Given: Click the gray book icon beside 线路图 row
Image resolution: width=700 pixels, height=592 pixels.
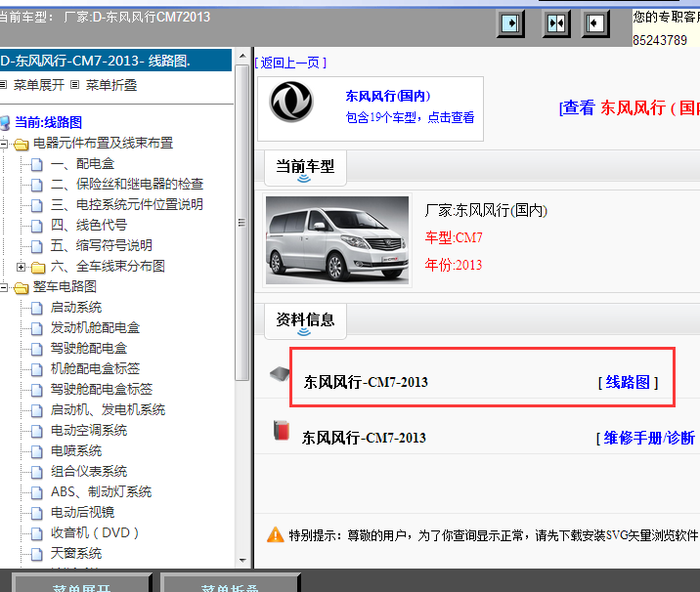Looking at the screenshot, I should (280, 373).
